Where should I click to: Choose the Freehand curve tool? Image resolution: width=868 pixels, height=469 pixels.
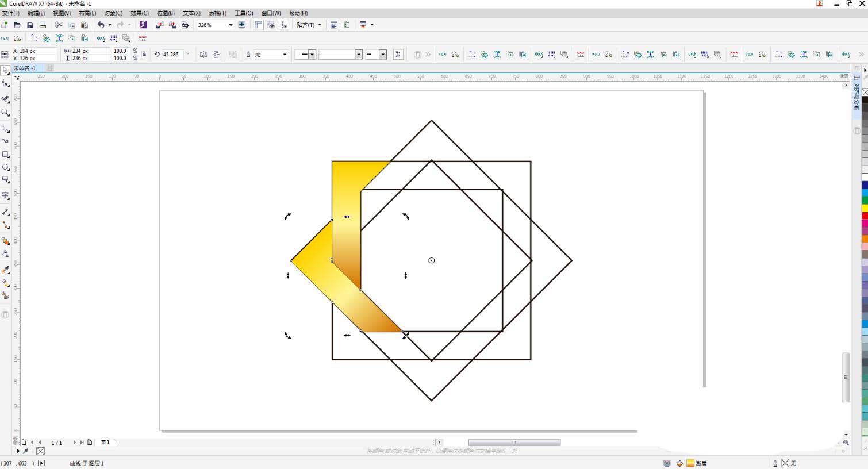[6, 128]
